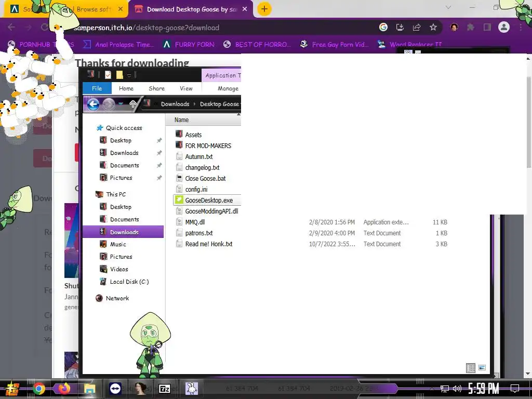Select the MMQ.dll file
Image resolution: width=532 pixels, height=399 pixels.
[190, 222]
